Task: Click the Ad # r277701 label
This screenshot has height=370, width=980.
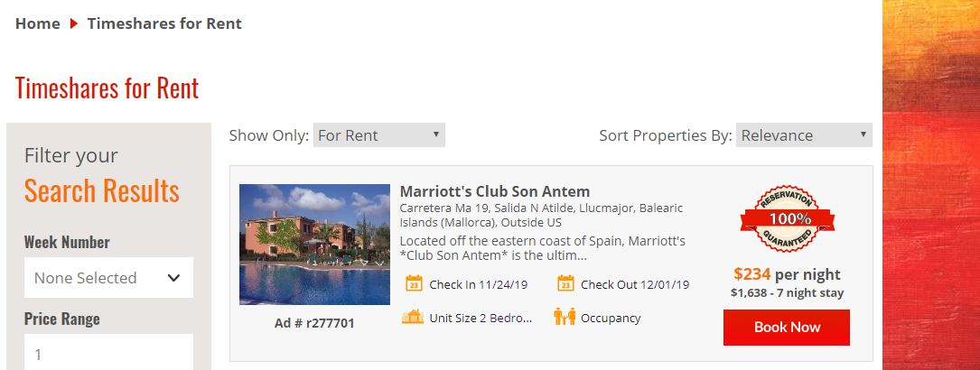Action: click(x=314, y=323)
